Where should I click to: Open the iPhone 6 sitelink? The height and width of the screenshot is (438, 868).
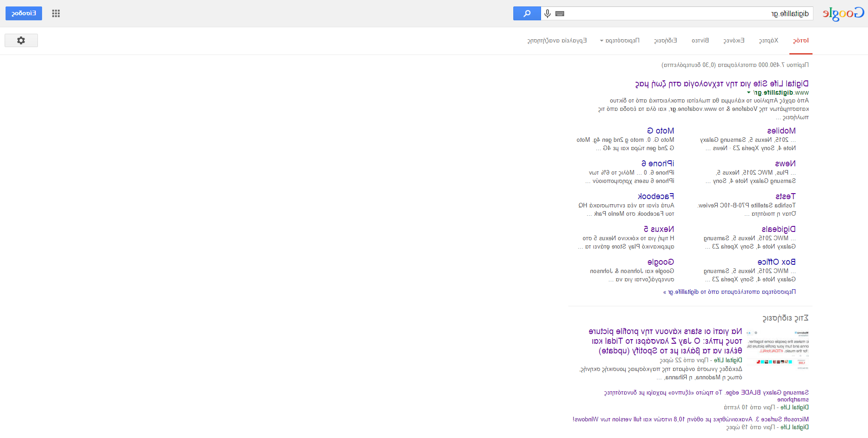coord(658,164)
